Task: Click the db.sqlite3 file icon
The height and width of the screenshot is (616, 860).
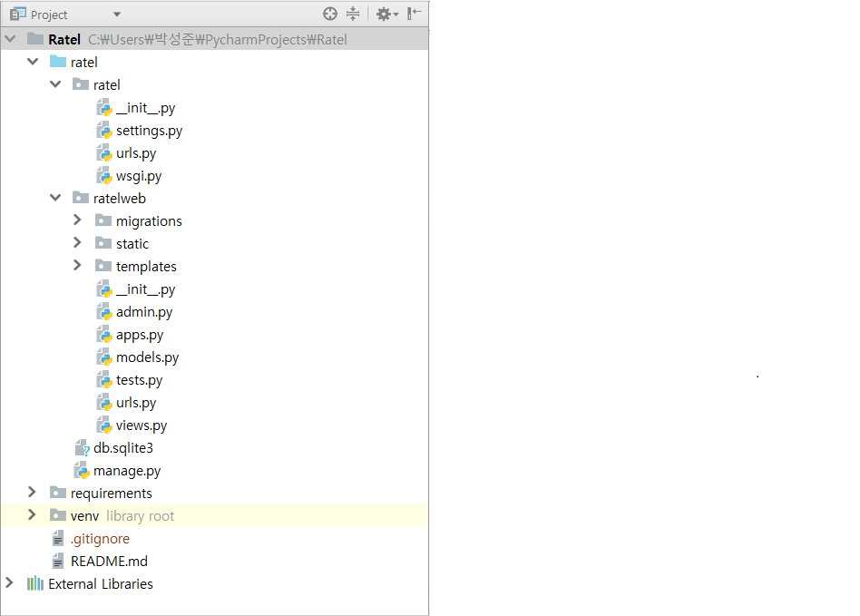Action: coord(82,448)
